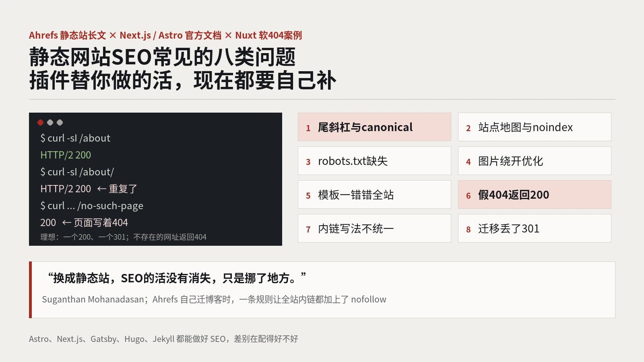Click the red source line 'Ahrefs 静态站长文'

pyautogui.click(x=165, y=35)
